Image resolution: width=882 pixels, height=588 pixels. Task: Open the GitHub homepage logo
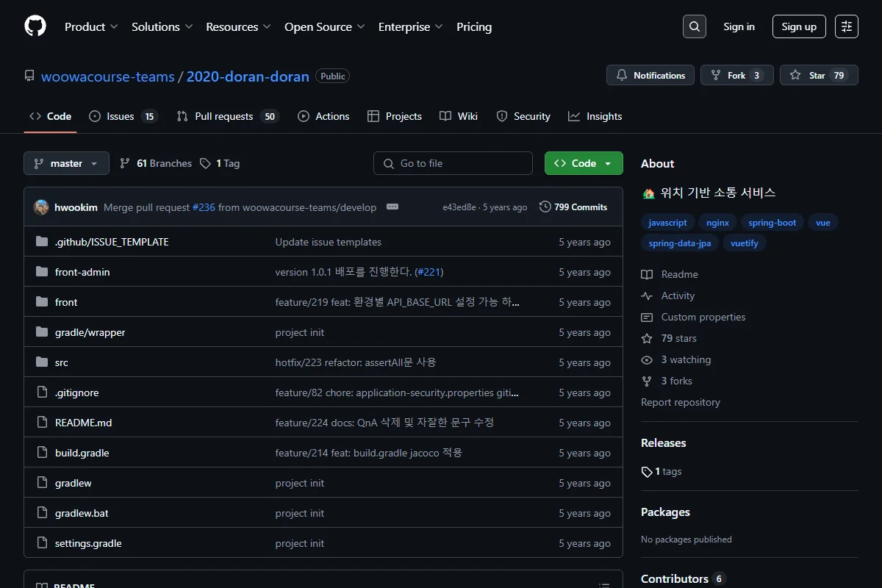35,26
